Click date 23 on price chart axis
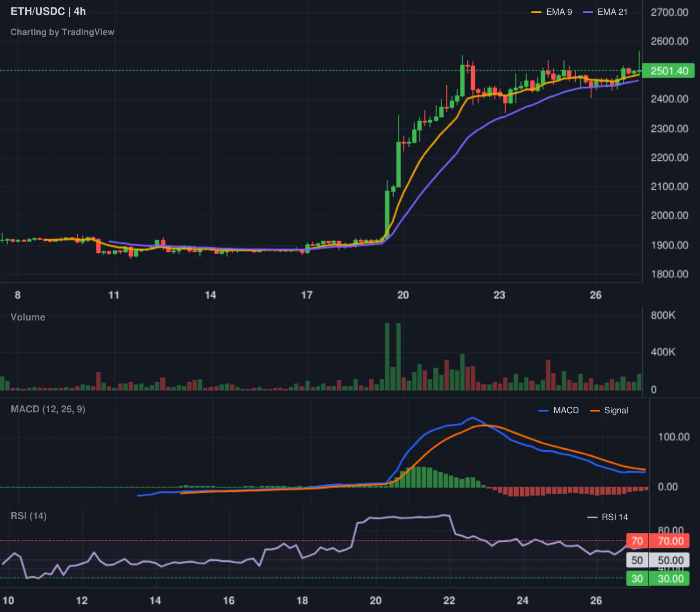The height and width of the screenshot is (612, 700). pos(499,295)
